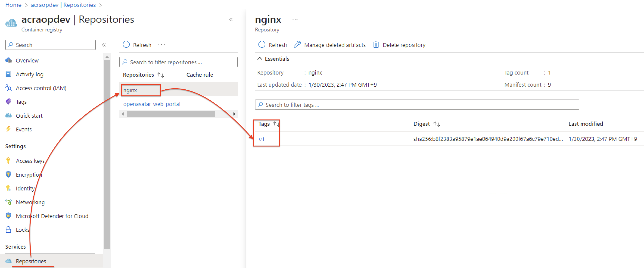
Task: Click the Access control (IAM) people icon
Action: click(x=8, y=88)
